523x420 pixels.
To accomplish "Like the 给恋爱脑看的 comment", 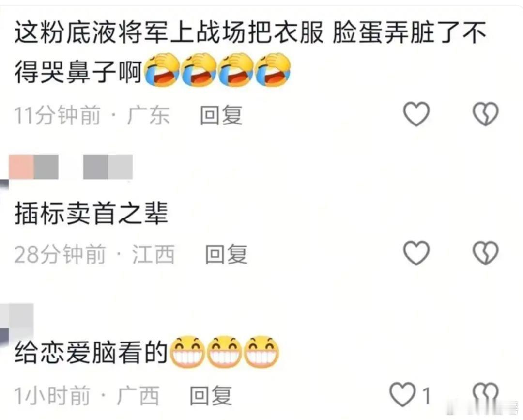I will tap(402, 395).
